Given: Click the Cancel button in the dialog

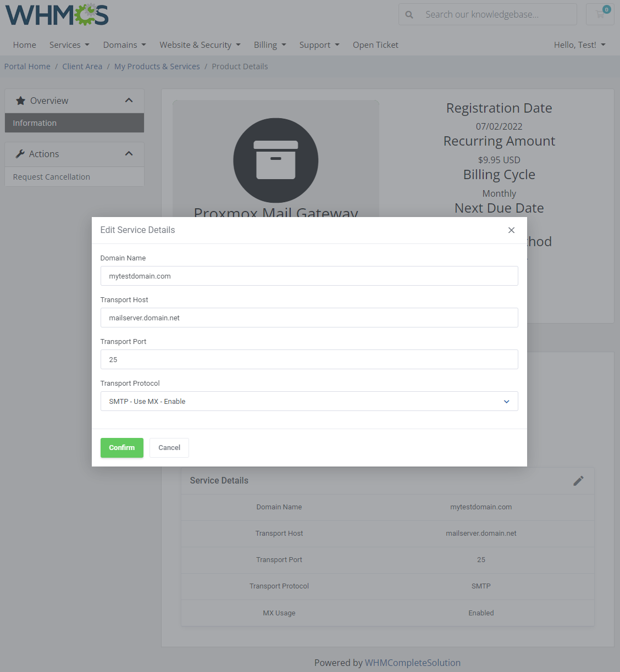Looking at the screenshot, I should click(169, 448).
